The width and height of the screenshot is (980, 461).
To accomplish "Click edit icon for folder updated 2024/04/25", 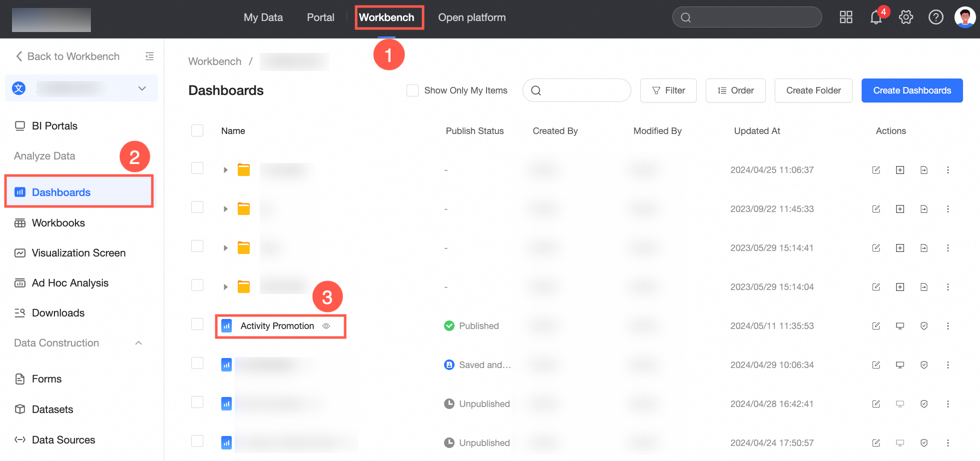I will pos(876,170).
